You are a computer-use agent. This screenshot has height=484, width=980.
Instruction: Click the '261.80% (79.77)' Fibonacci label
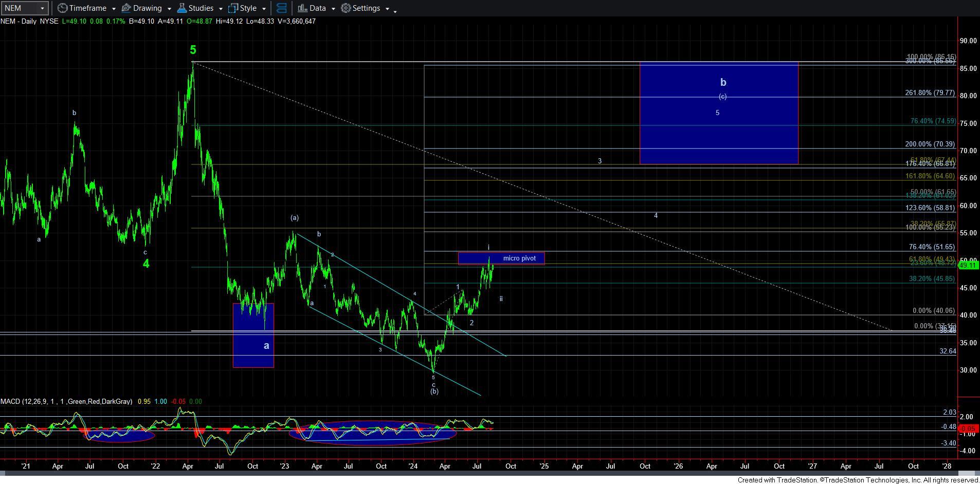(930, 93)
